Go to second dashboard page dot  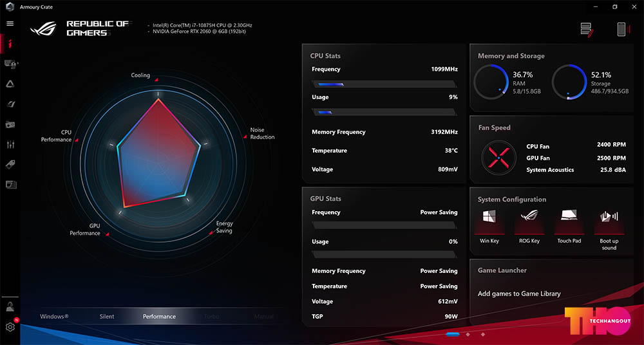click(x=468, y=334)
